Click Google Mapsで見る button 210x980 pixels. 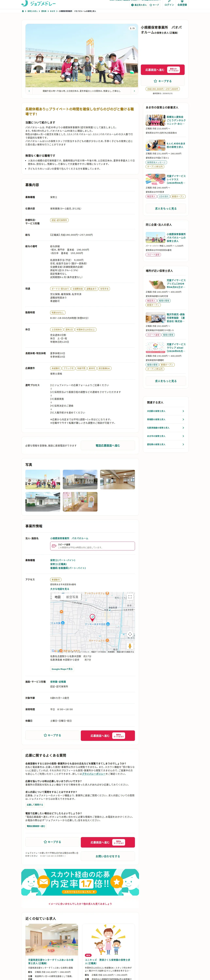62,669
